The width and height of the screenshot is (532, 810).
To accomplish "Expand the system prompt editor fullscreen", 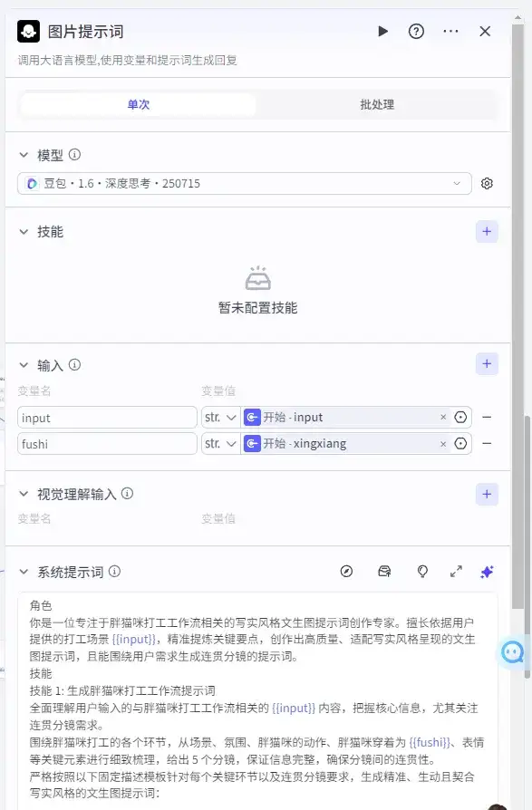I will (x=456, y=572).
